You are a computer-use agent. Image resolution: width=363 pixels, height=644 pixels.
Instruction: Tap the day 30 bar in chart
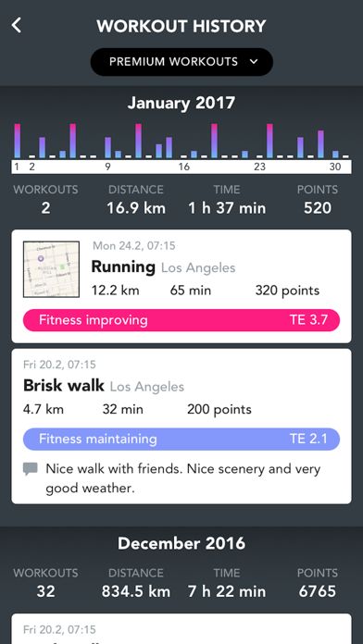(x=335, y=155)
